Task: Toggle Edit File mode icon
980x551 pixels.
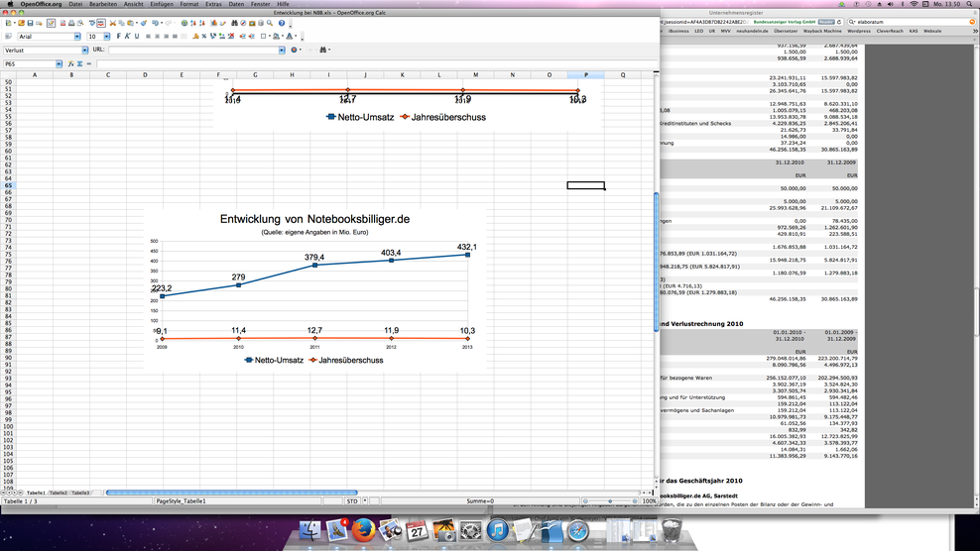Action: (x=52, y=23)
